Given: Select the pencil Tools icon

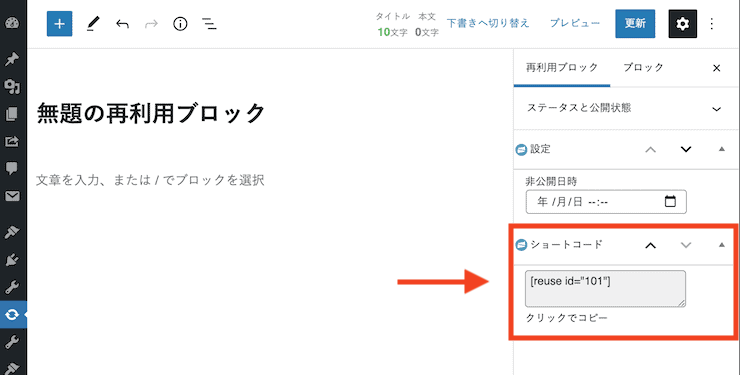Looking at the screenshot, I should click(x=93, y=24).
